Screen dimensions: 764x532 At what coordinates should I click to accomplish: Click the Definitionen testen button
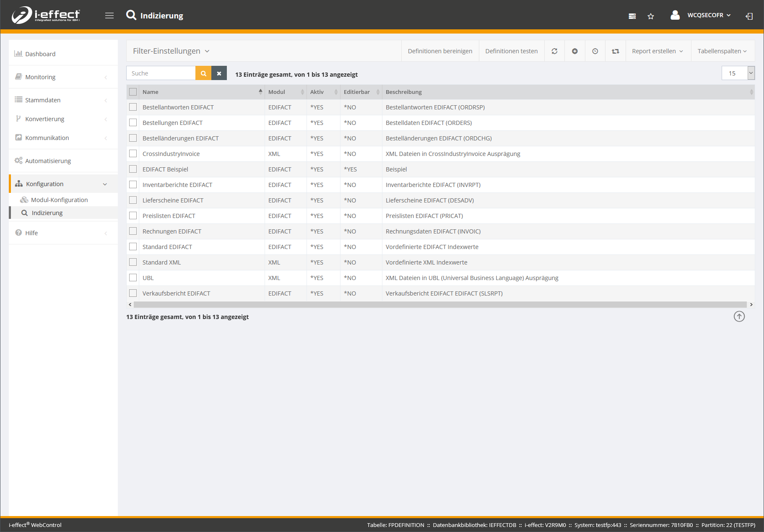click(511, 51)
